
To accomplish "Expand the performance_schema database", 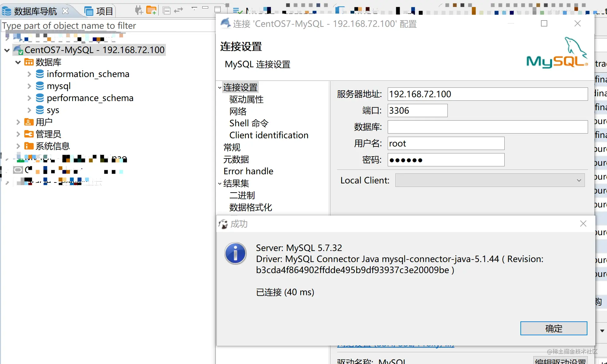I will (x=29, y=98).
